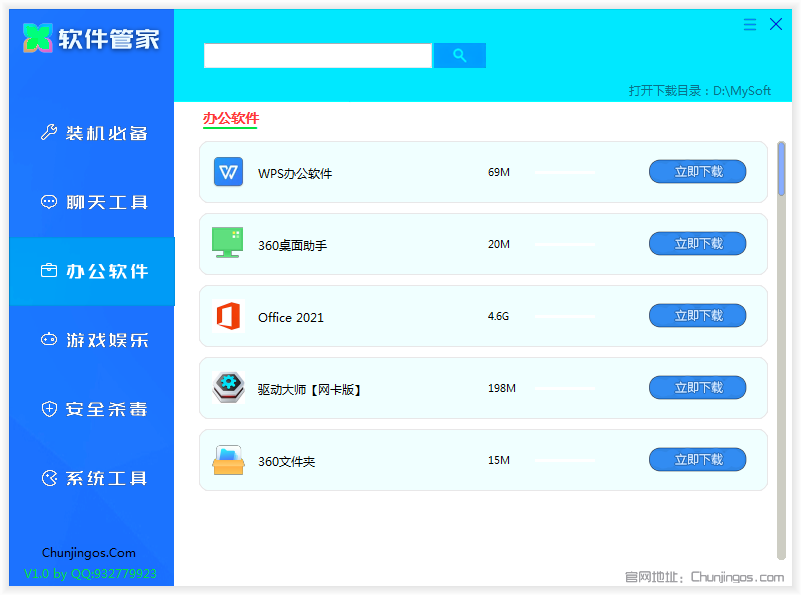The image size is (801, 595).
Task: Download WPS办公软件 with 立即下载
Action: point(697,172)
